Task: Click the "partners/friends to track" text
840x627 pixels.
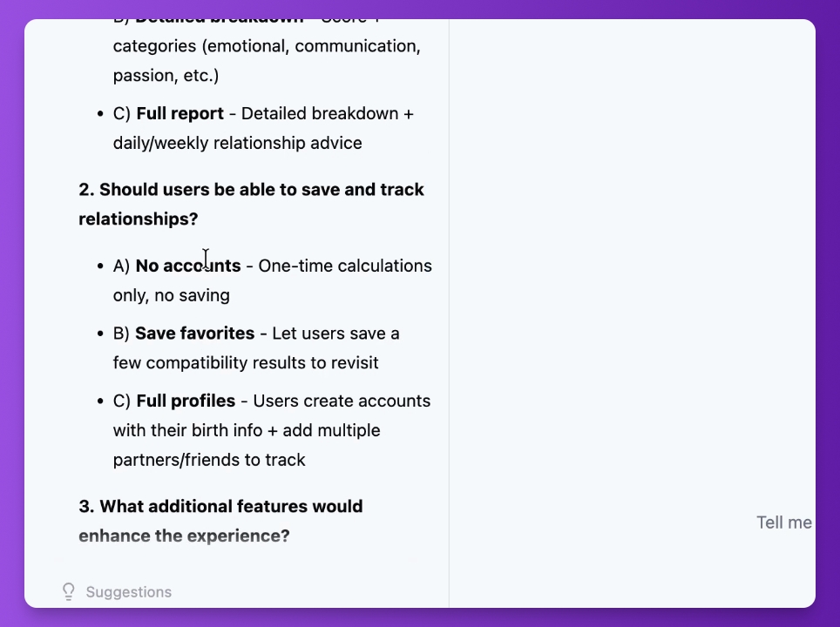Action: pyautogui.click(x=209, y=460)
